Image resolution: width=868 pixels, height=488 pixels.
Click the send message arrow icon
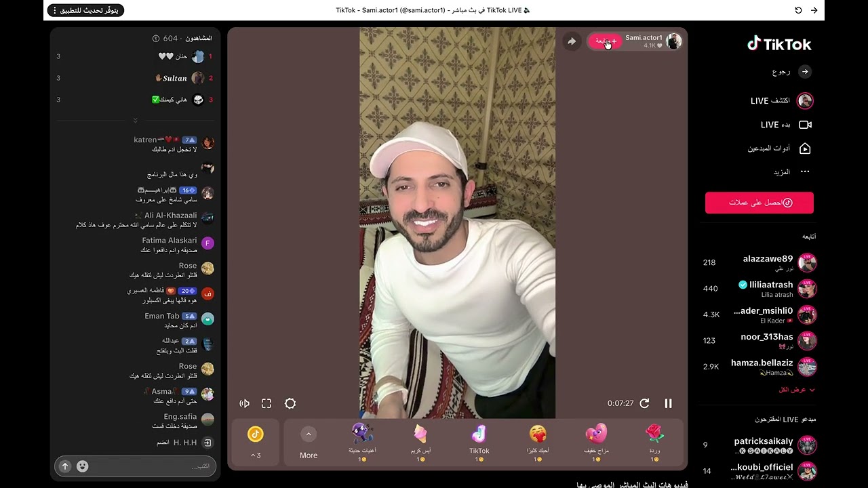tap(65, 466)
